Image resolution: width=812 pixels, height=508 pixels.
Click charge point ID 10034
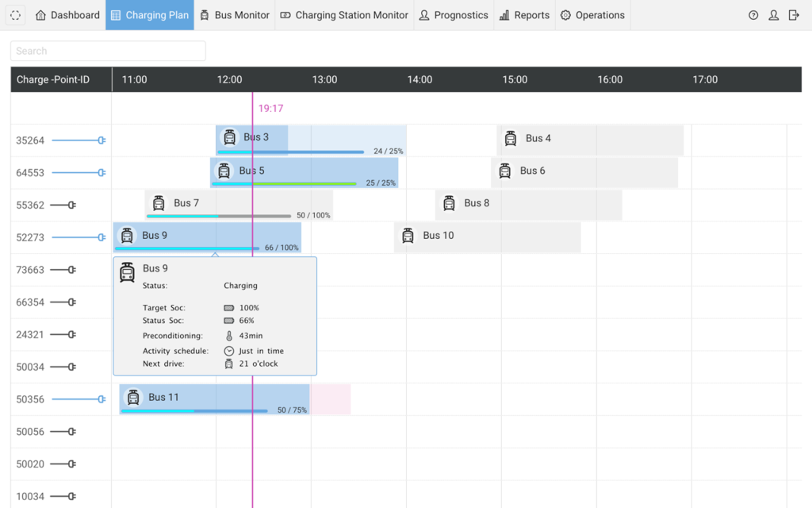pyautogui.click(x=30, y=497)
